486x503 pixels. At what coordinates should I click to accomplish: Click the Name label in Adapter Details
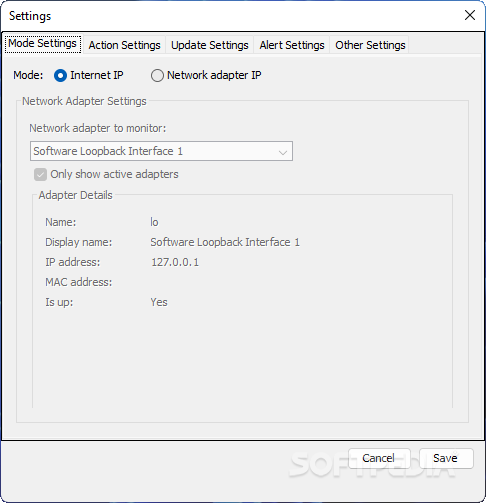tap(61, 222)
